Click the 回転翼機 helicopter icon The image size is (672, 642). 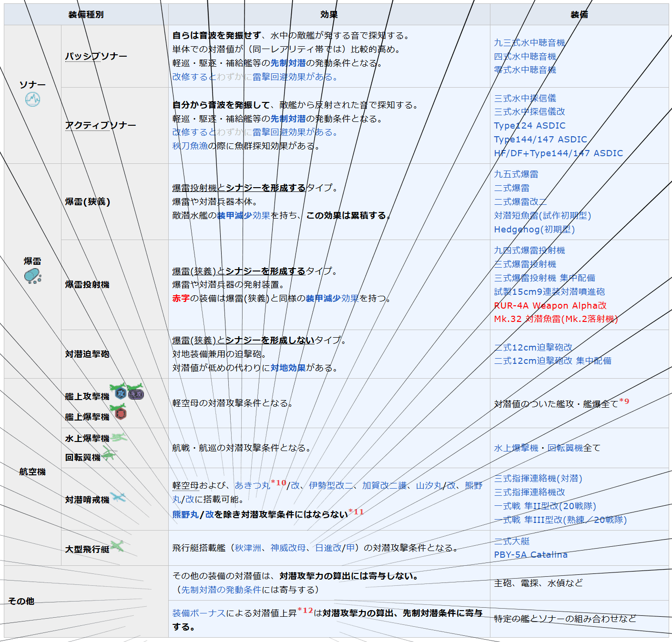coord(110,455)
